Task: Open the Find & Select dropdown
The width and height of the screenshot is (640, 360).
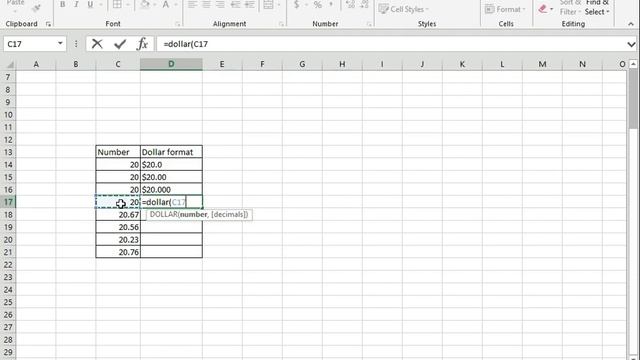Action: coord(597,7)
